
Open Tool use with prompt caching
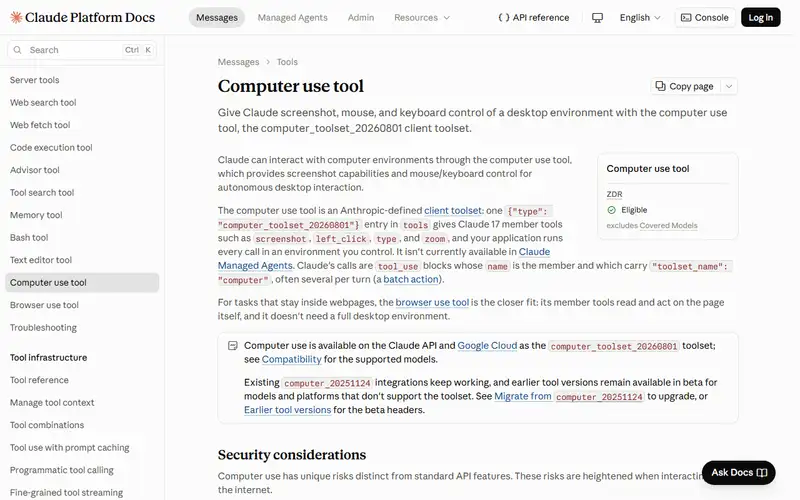(x=69, y=447)
